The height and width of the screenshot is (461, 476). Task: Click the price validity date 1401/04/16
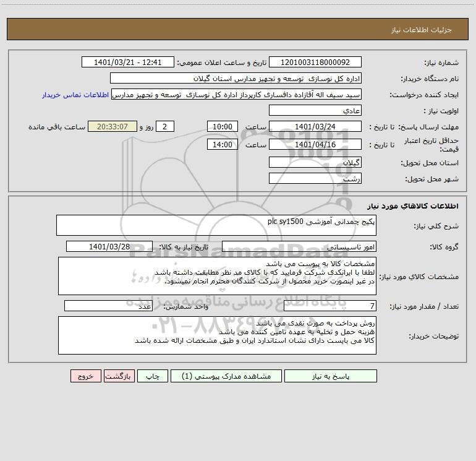315,144
